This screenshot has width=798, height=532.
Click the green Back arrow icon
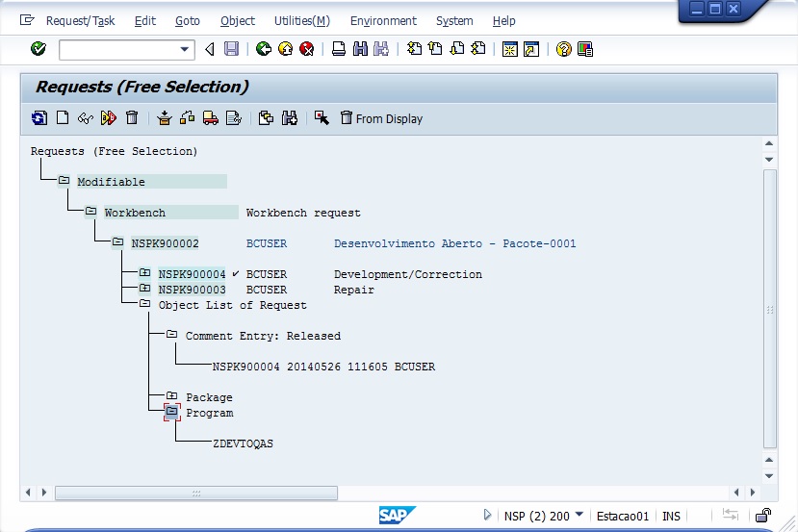pos(264,49)
